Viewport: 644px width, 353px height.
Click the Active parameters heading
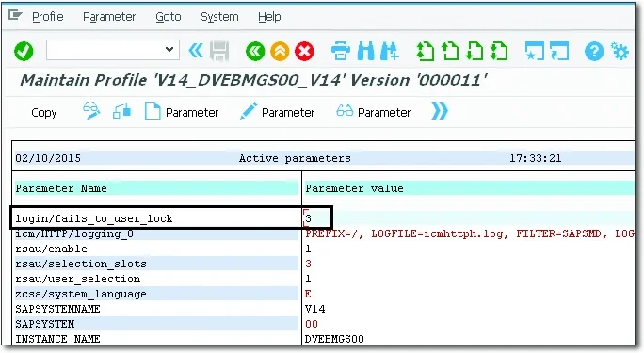(x=295, y=158)
